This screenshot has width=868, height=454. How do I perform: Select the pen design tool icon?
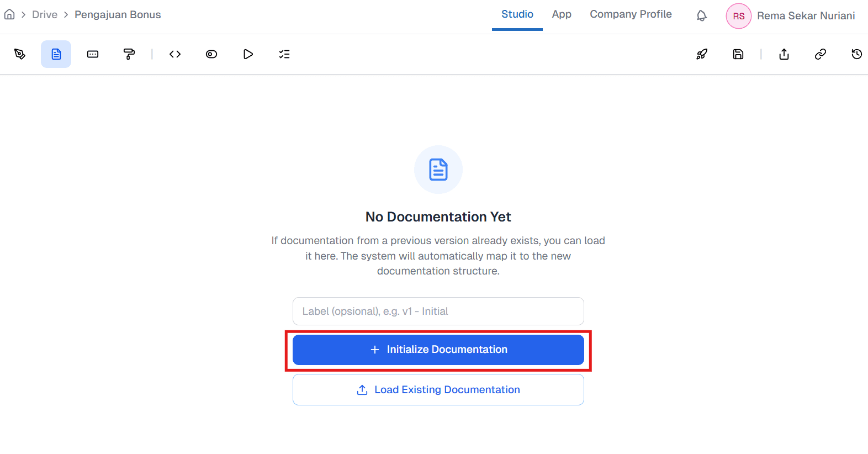click(20, 54)
